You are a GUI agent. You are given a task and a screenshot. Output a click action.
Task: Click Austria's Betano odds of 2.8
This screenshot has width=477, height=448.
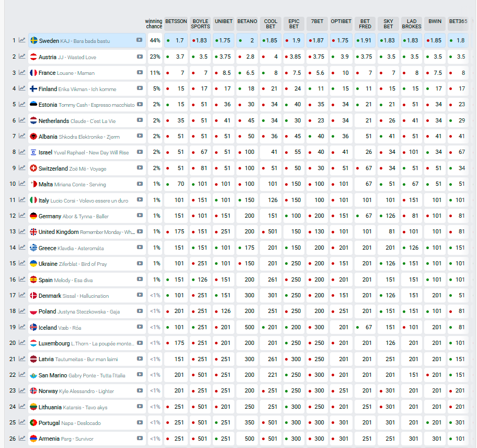pos(247,57)
